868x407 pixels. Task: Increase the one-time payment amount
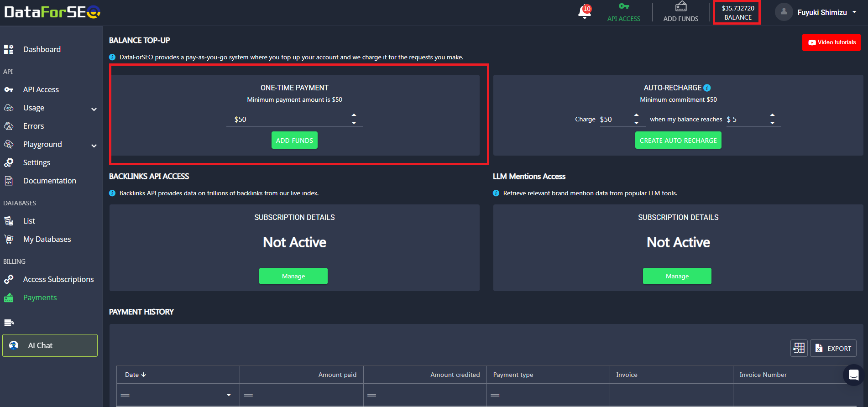(x=354, y=115)
